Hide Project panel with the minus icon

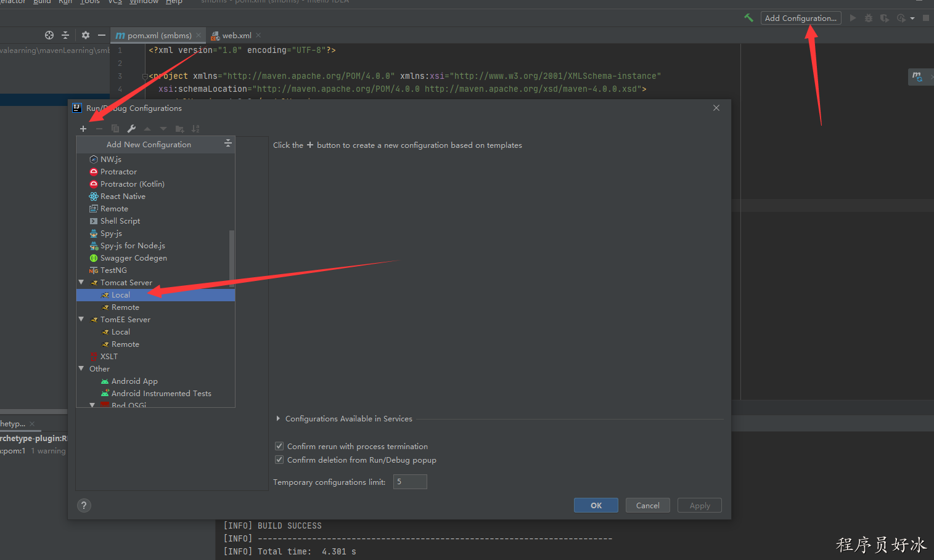[x=102, y=35]
